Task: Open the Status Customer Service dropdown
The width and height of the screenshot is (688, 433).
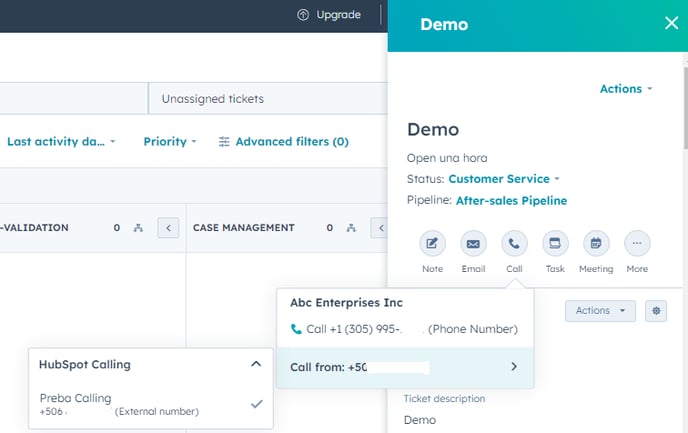Action: click(503, 179)
